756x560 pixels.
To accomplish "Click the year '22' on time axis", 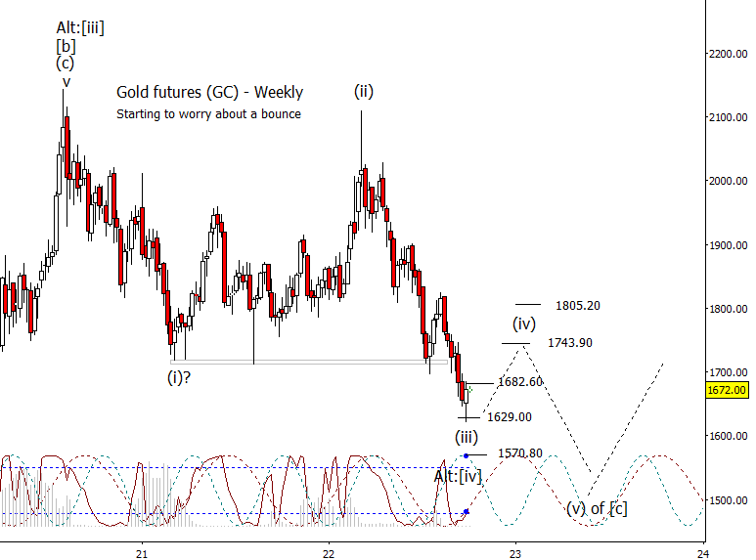I will click(329, 554).
